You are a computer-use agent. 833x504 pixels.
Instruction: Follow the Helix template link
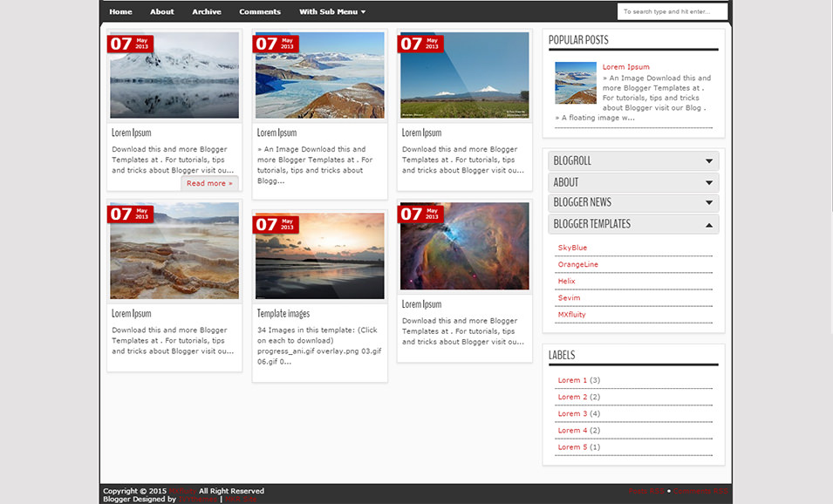coord(566,281)
